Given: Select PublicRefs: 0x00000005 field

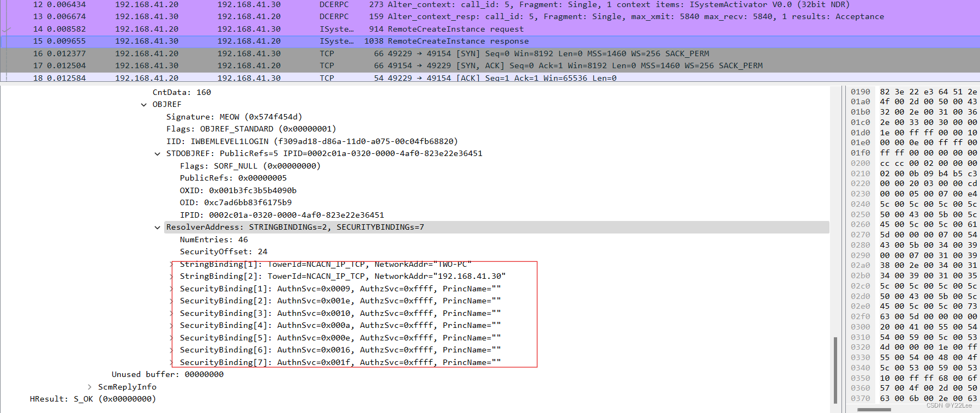Looking at the screenshot, I should coord(233,178).
